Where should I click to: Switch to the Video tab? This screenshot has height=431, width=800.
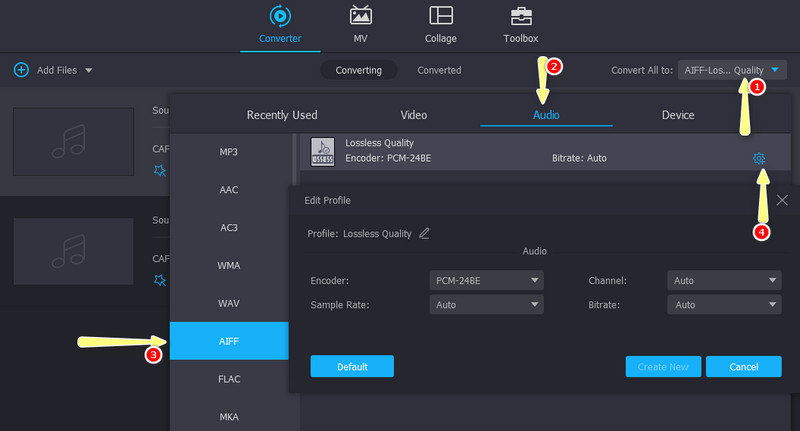(x=413, y=115)
